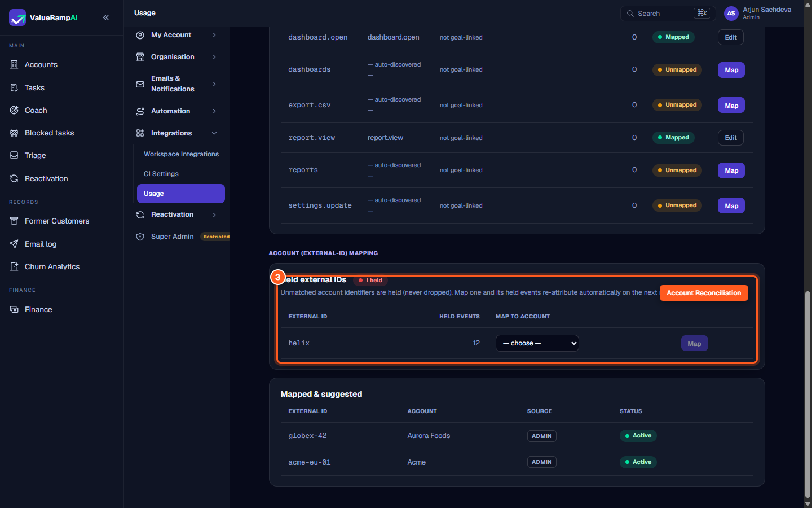This screenshot has width=812, height=508.
Task: Click the ValueRampAI logo icon
Action: click(17, 17)
